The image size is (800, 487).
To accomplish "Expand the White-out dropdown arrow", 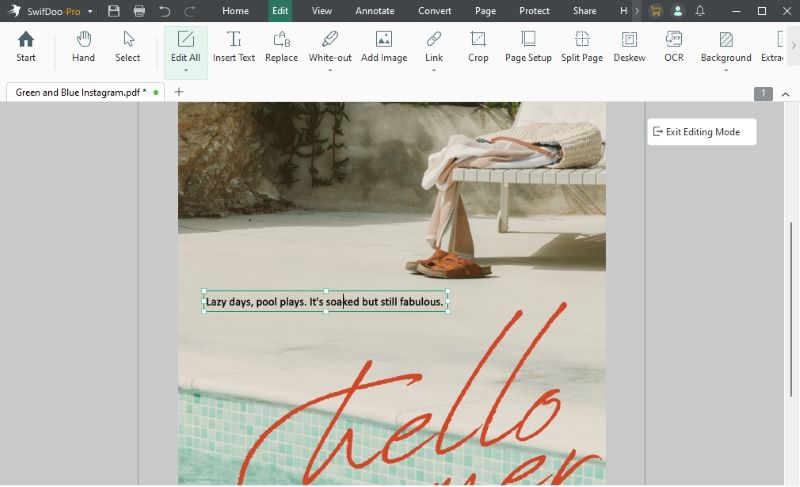I will [330, 70].
